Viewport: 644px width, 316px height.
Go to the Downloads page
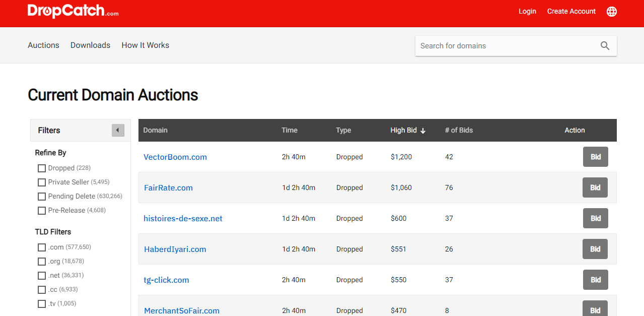[x=90, y=45]
